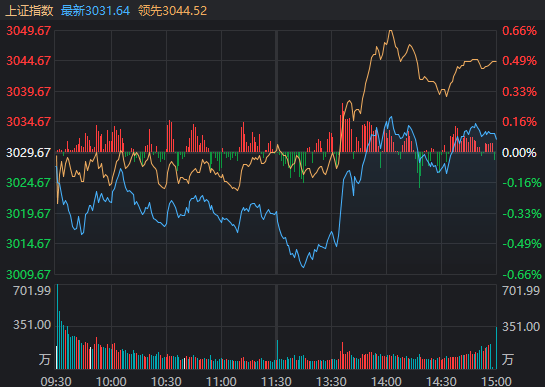Click the right 351.00 volume axis label

point(521,326)
